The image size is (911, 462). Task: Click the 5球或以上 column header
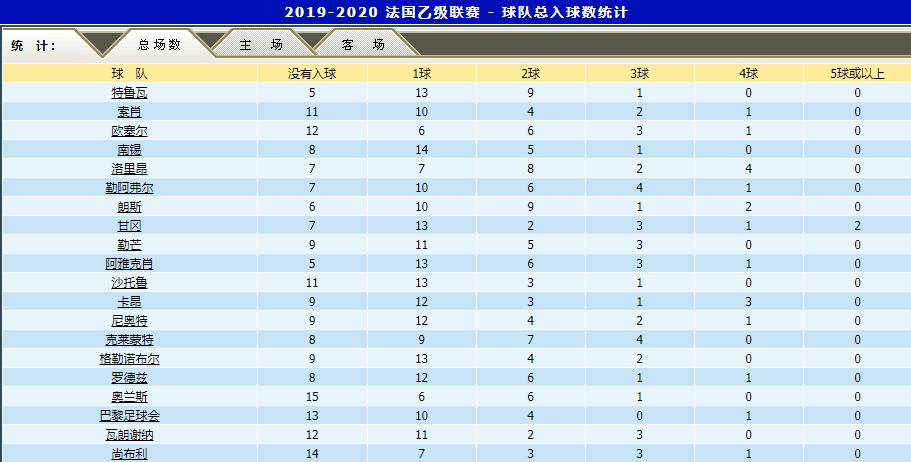coord(857,74)
